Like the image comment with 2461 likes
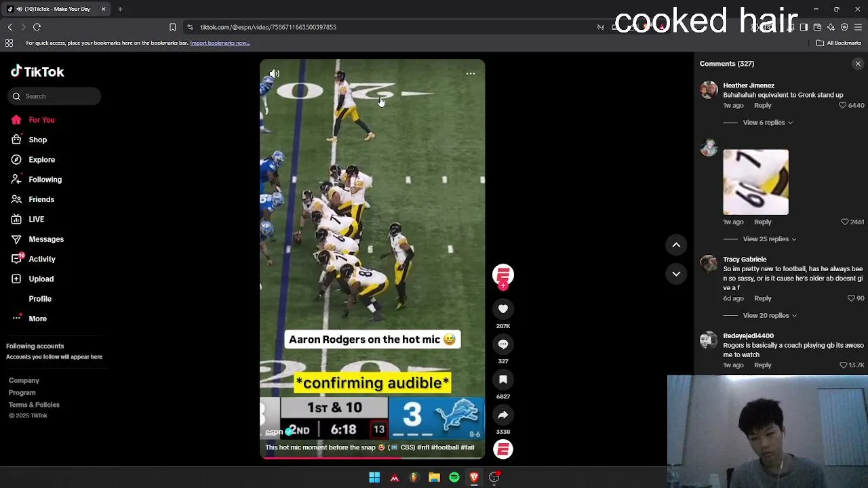The image size is (868, 488). coord(844,222)
